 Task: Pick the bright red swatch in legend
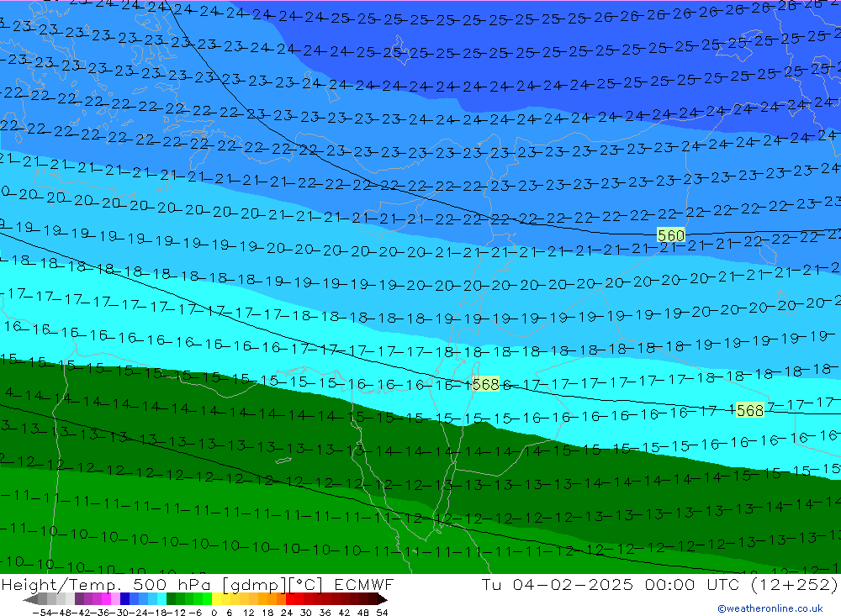coord(290,600)
